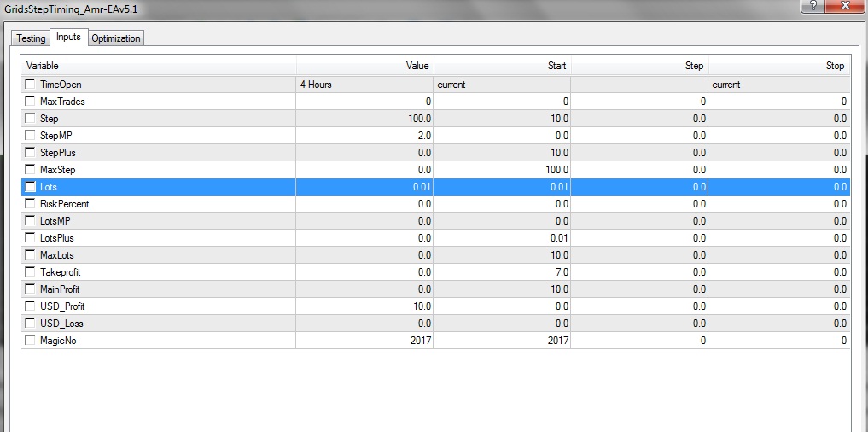The image size is (868, 432).
Task: Click the Value column header
Action: [x=364, y=66]
